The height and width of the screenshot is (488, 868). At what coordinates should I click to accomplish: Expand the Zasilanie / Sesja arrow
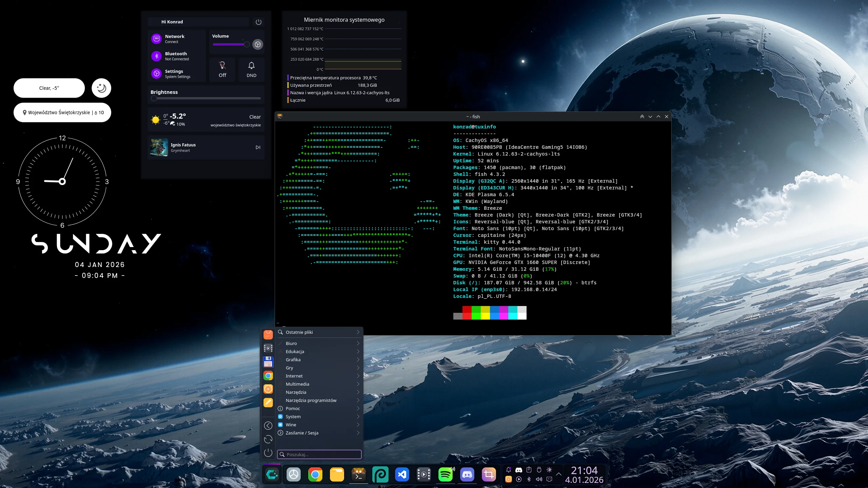pos(358,433)
